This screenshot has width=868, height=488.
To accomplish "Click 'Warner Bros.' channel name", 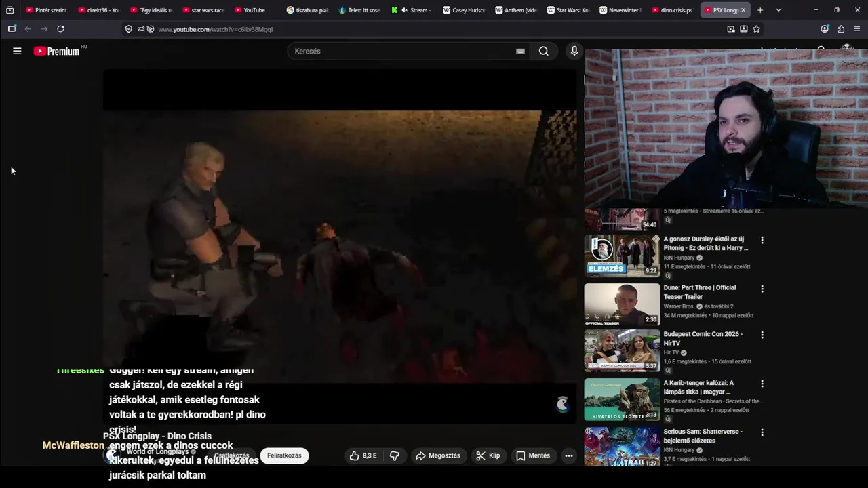I will coord(679,306).
